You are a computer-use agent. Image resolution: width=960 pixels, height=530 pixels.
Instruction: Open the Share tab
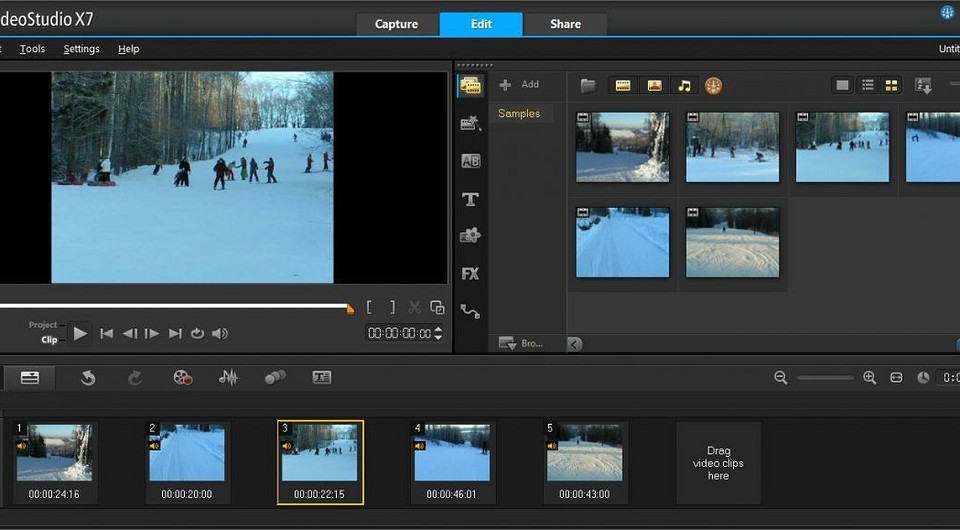(565, 24)
